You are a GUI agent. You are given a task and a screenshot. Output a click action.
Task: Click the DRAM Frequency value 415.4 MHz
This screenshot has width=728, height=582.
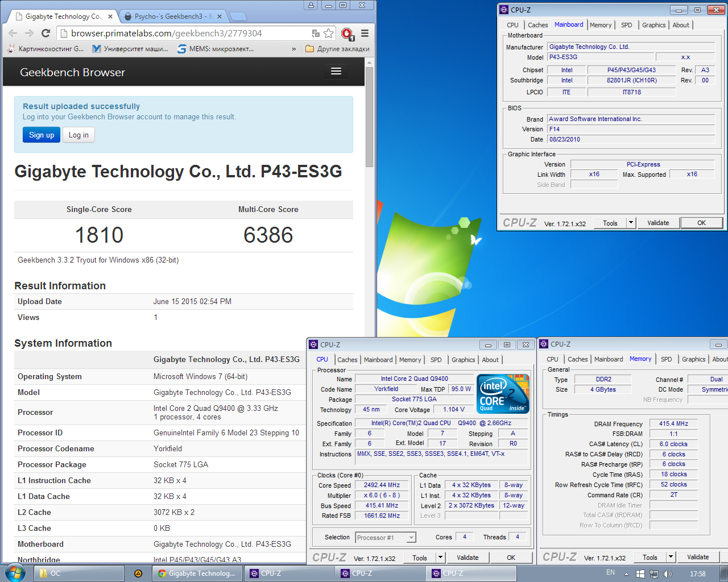673,423
